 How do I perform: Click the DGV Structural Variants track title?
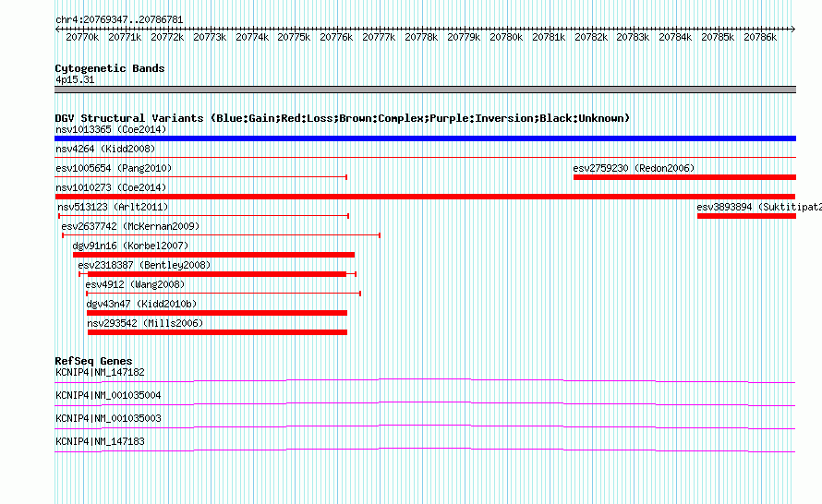[x=343, y=118]
